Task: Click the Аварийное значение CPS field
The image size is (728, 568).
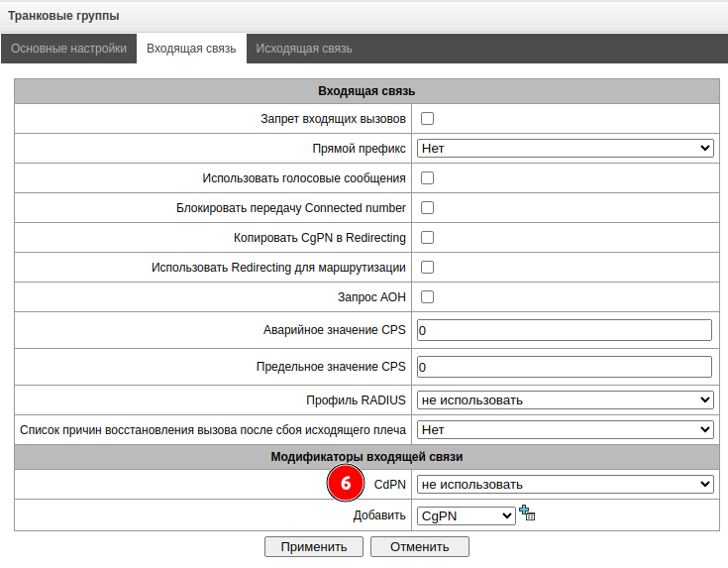Action: [565, 330]
